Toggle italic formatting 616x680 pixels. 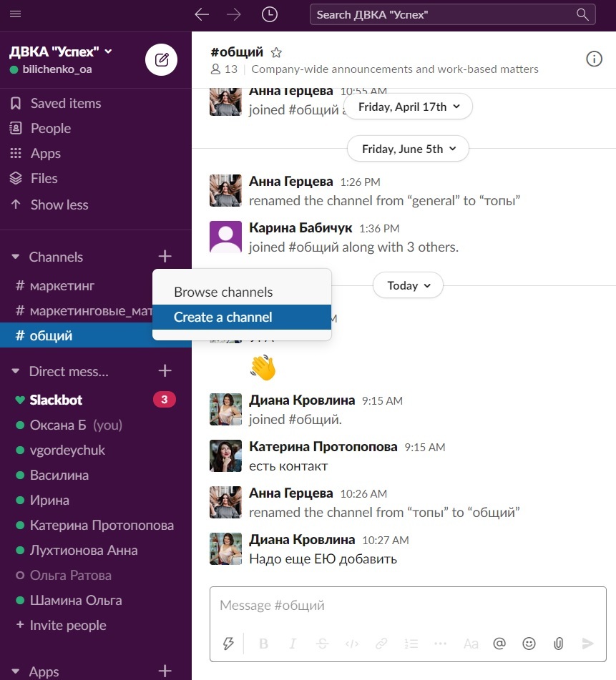tap(293, 644)
